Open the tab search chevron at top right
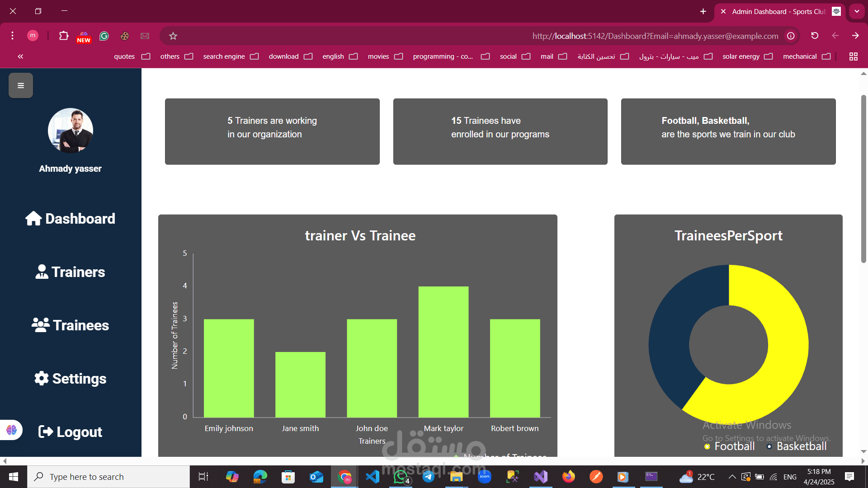Screen dimensions: 868x488 click(857, 11)
